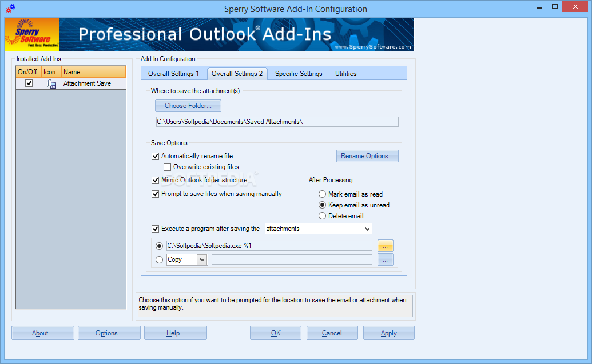
Task: Select Mark email as read
Action: [322, 194]
